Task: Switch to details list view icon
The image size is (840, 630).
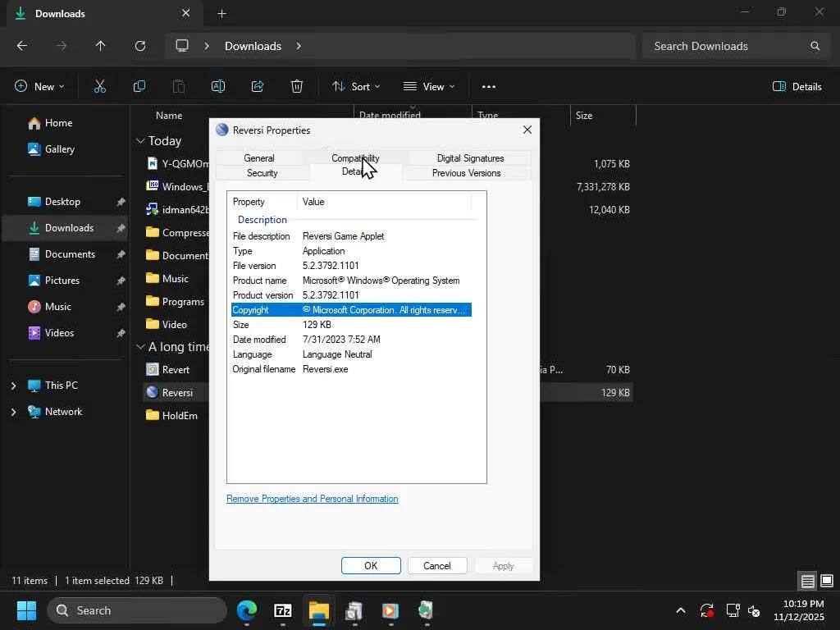Action: [808, 581]
